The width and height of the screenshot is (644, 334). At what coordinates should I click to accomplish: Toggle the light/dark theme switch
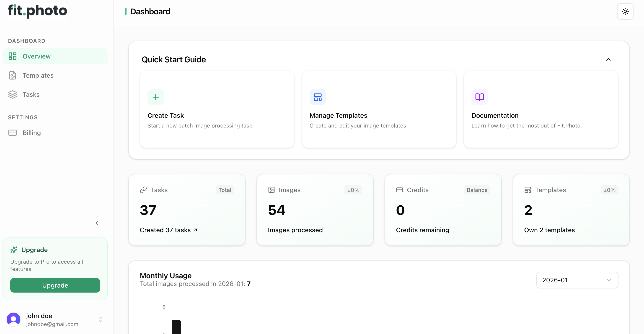(625, 11)
